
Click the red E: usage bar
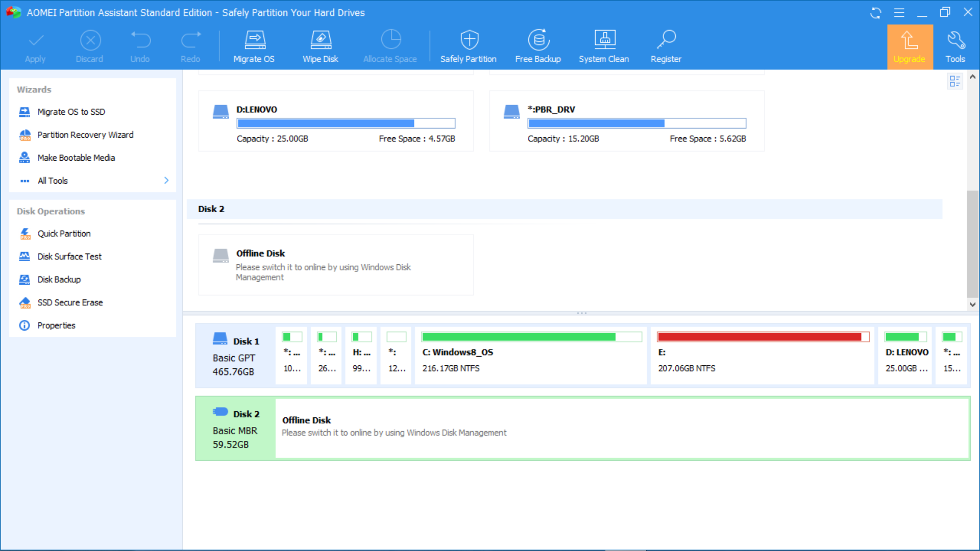763,337
